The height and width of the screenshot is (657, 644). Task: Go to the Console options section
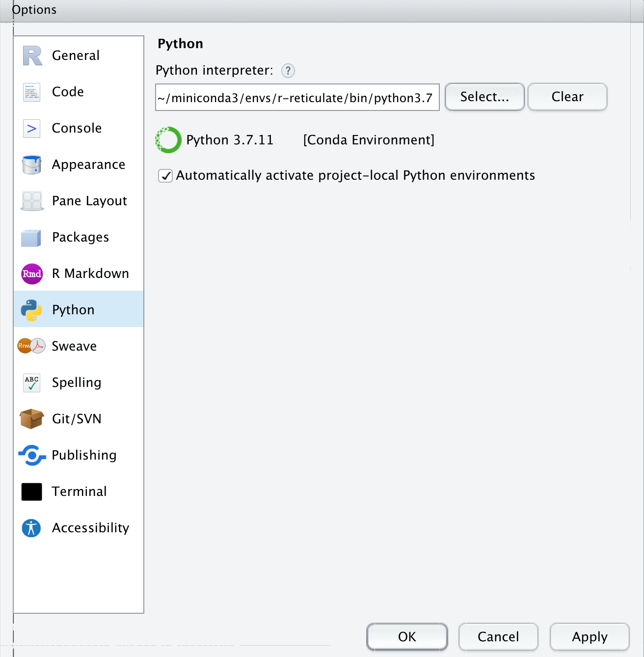tap(79, 128)
